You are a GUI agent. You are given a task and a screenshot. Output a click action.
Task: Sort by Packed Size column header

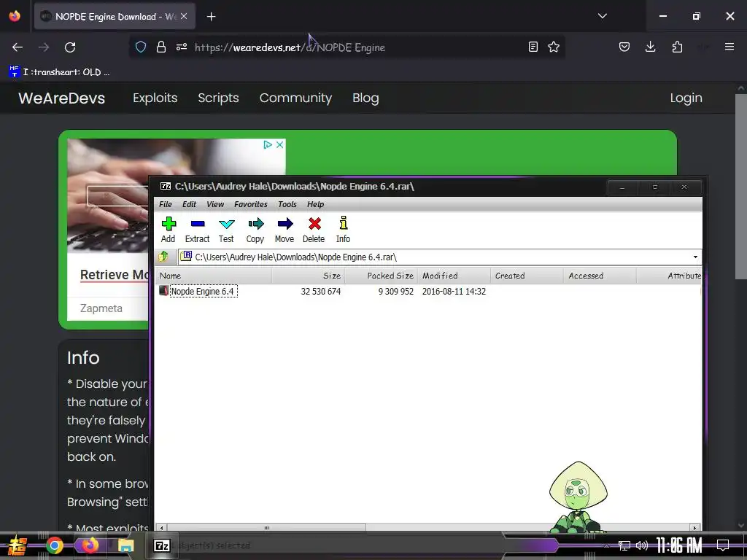[381, 276]
